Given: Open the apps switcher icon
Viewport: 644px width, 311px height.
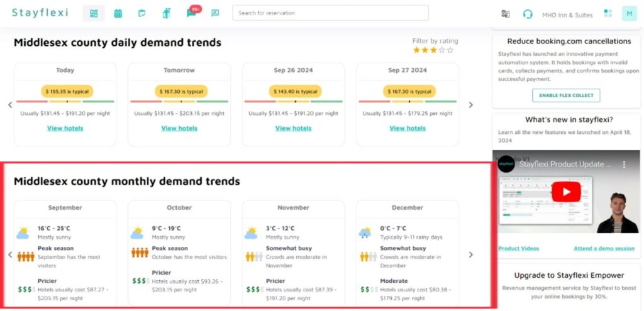Looking at the screenshot, I should (x=608, y=13).
